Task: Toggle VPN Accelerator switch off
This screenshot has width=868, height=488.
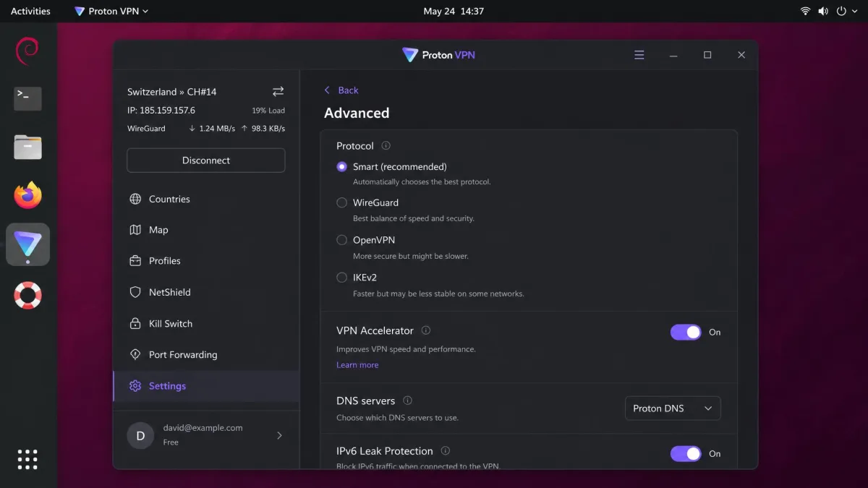Action: click(x=686, y=332)
